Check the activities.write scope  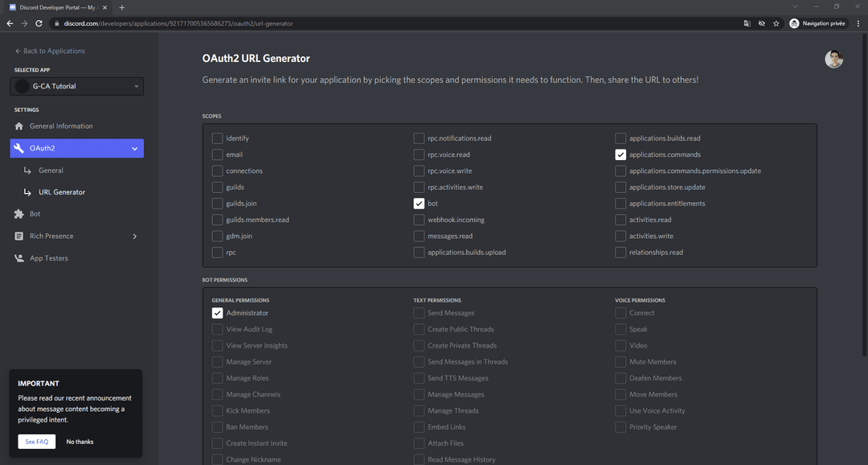[x=620, y=236]
